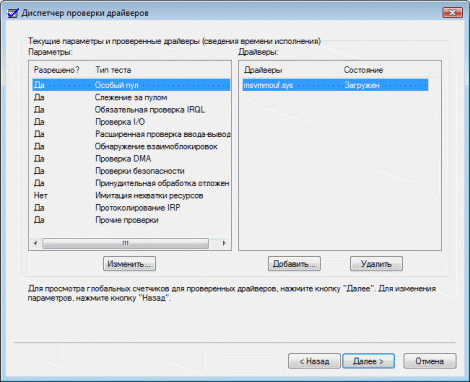The image size is (470, 382).
Task: Click the parameters list horizontal scrollbar thumb
Action: click(x=126, y=243)
